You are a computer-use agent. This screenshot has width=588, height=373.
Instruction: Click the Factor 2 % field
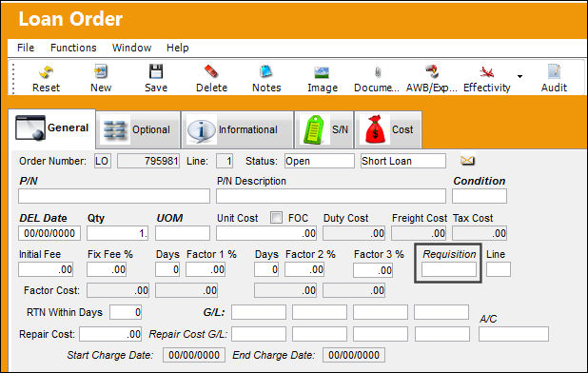point(304,269)
